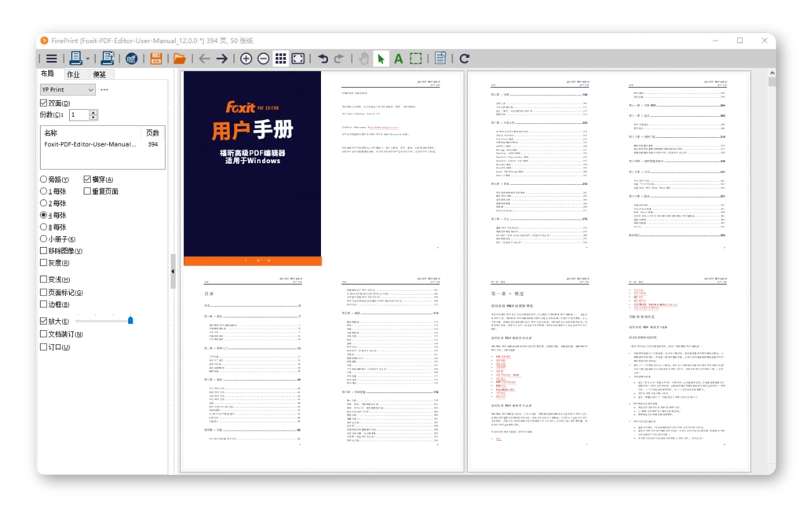Switch to the 作业 tab

click(74, 74)
